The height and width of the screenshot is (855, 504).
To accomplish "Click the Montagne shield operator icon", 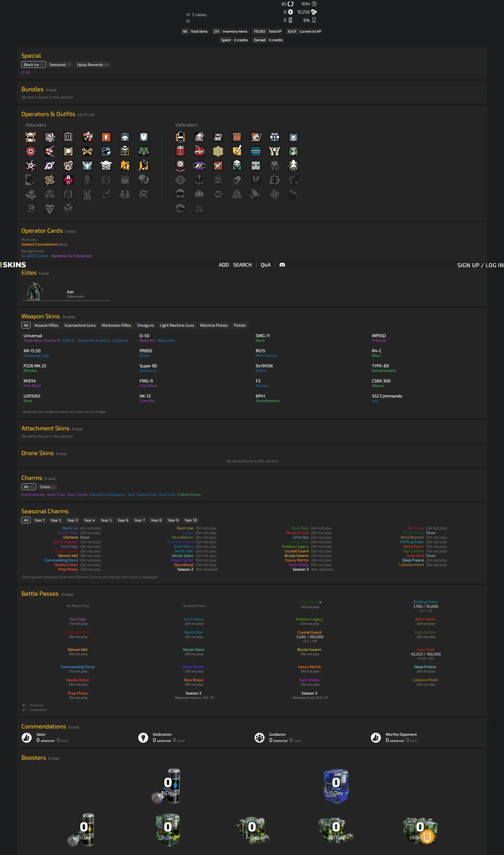I will click(144, 137).
